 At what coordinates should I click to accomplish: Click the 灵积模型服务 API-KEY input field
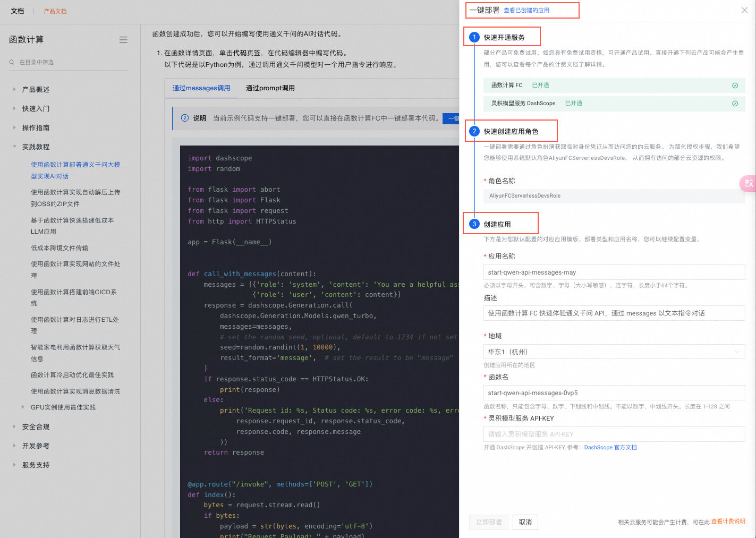(x=614, y=434)
